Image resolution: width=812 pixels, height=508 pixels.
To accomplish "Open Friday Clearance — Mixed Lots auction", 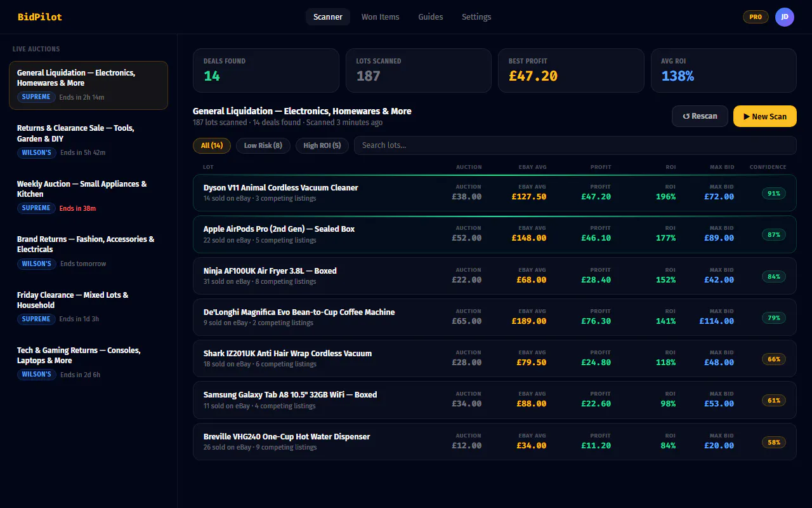I will 88,307.
